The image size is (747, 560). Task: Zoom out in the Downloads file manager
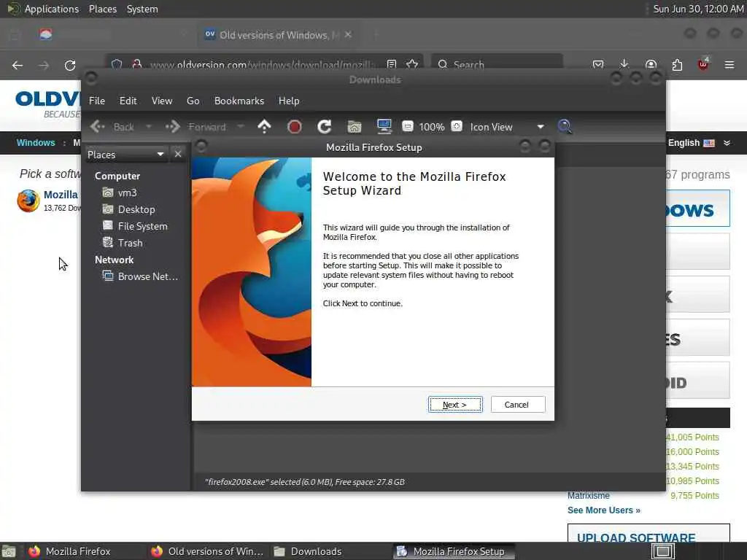407,127
